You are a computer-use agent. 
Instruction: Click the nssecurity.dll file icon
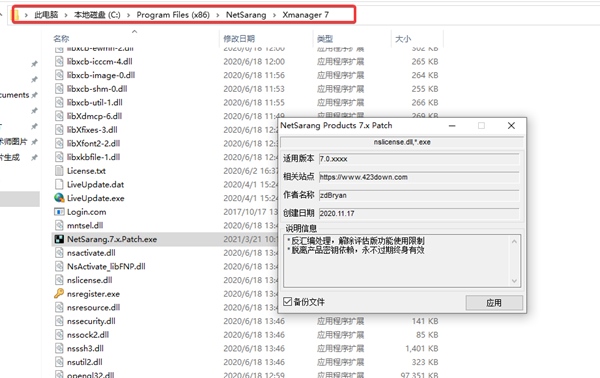click(59, 321)
